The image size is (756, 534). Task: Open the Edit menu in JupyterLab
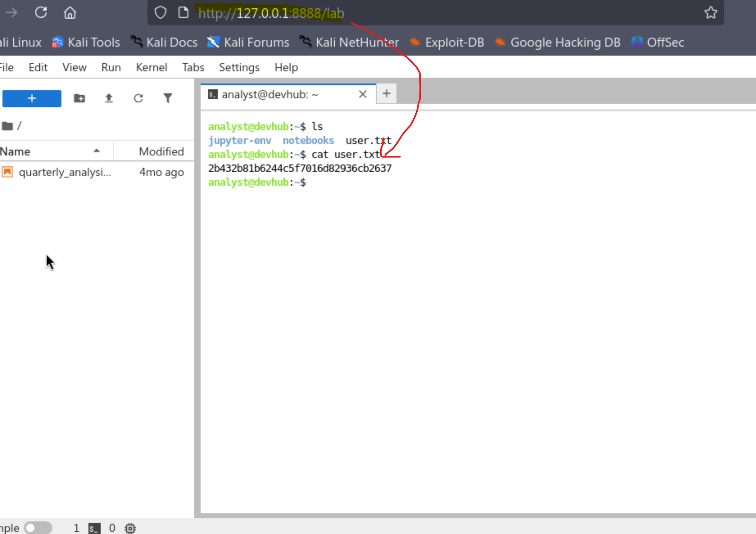click(38, 67)
